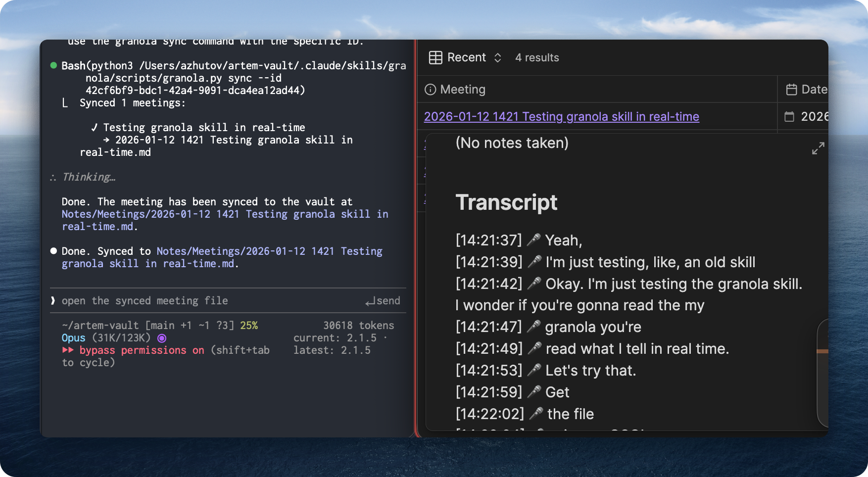Click the Notes/Meetings path after 'Synced to'
868x477 pixels.
[x=269, y=251]
